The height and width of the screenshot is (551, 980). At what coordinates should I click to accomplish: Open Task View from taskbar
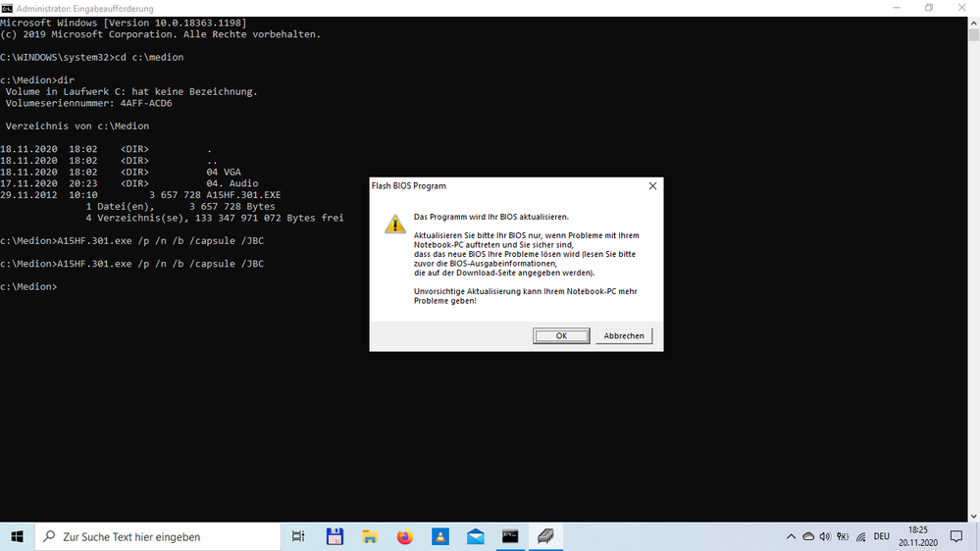point(298,536)
